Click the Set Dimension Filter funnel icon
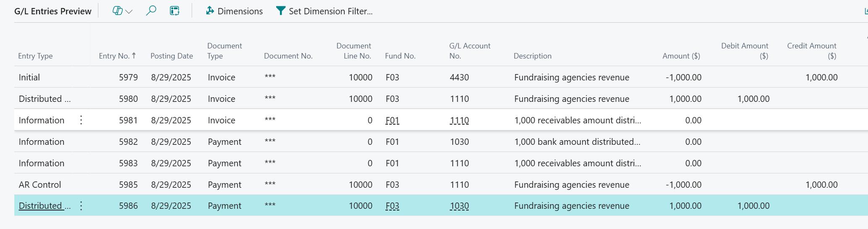 pyautogui.click(x=280, y=11)
